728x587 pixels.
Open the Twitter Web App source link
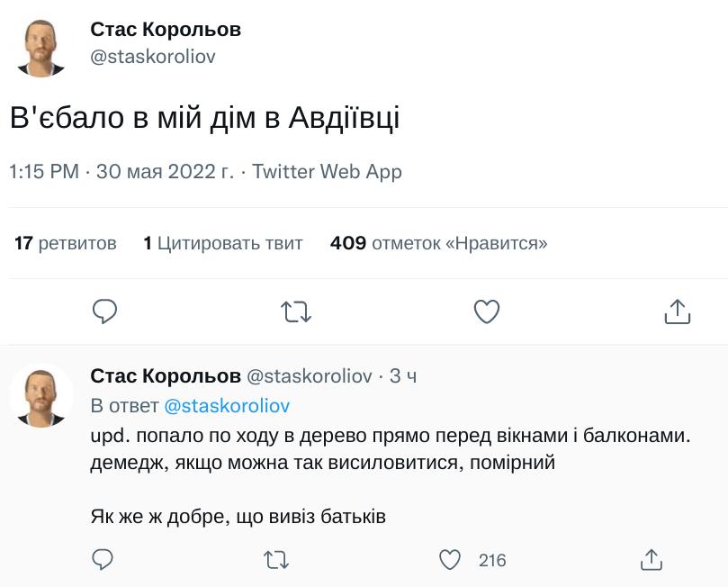click(x=327, y=171)
